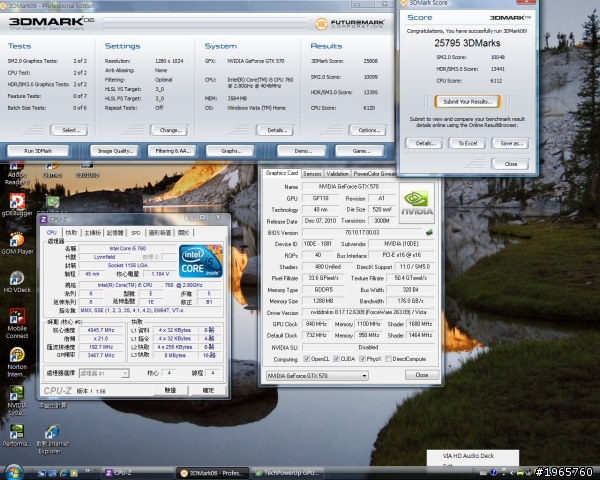
Task: Switch to CPU-Z taskbar button
Action: (139, 473)
